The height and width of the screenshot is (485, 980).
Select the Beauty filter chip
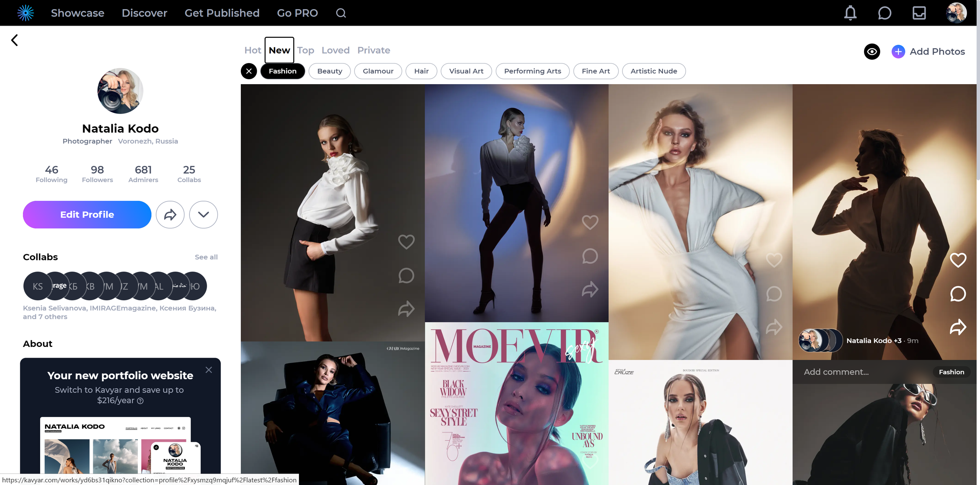(x=329, y=71)
